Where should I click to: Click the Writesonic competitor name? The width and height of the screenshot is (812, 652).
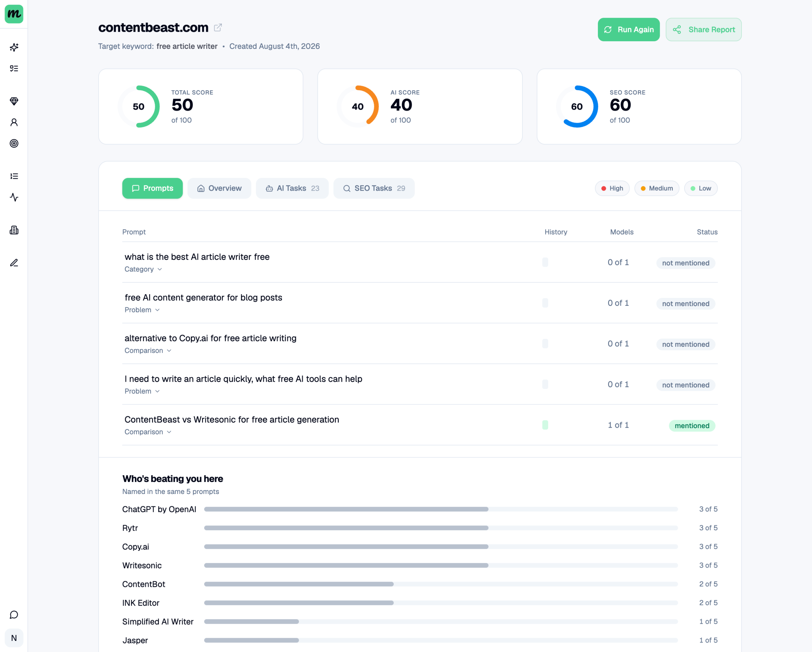click(142, 565)
